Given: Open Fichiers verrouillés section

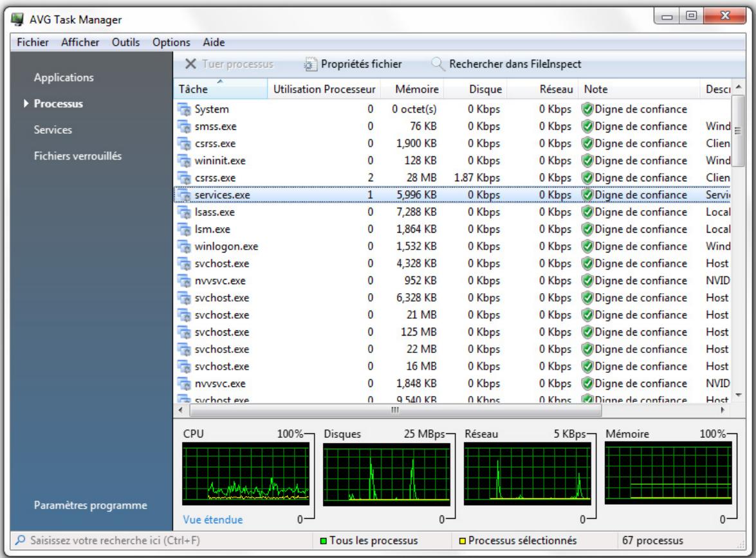Looking at the screenshot, I should (x=78, y=156).
